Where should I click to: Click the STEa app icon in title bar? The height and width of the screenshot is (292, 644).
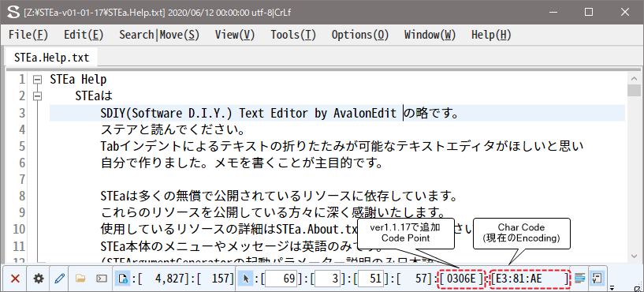(x=13, y=12)
